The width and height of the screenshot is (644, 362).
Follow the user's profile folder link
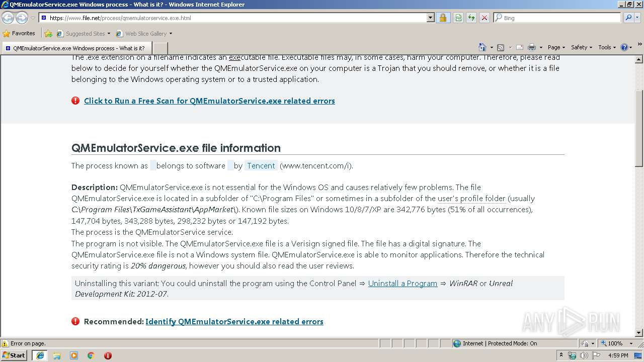pos(471,199)
